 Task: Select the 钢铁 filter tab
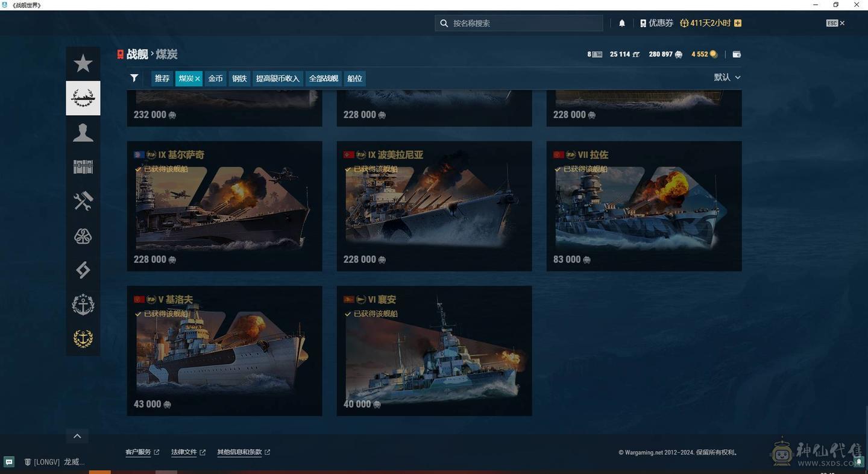coord(239,78)
